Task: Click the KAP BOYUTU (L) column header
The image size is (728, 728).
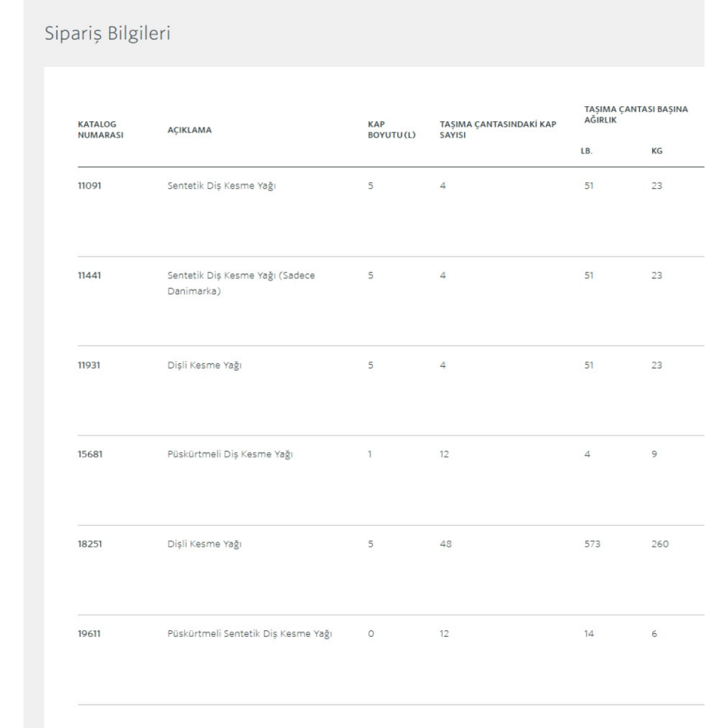Action: point(391,130)
